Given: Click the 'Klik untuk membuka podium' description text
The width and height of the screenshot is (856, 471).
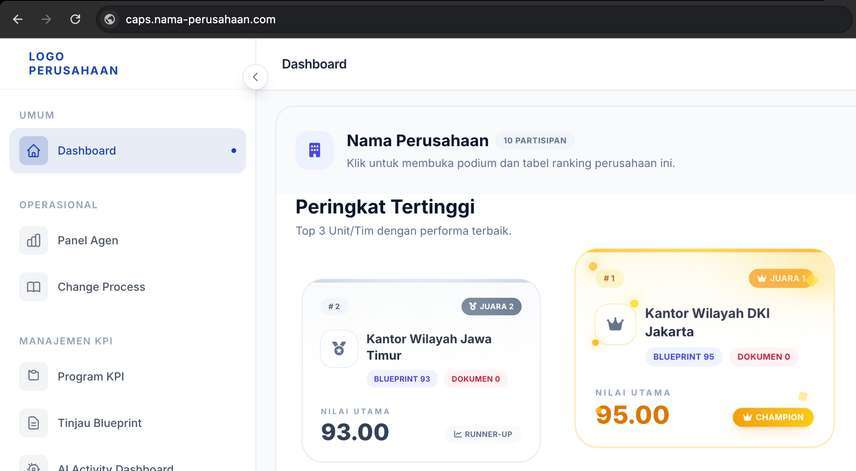Looking at the screenshot, I should point(510,163).
